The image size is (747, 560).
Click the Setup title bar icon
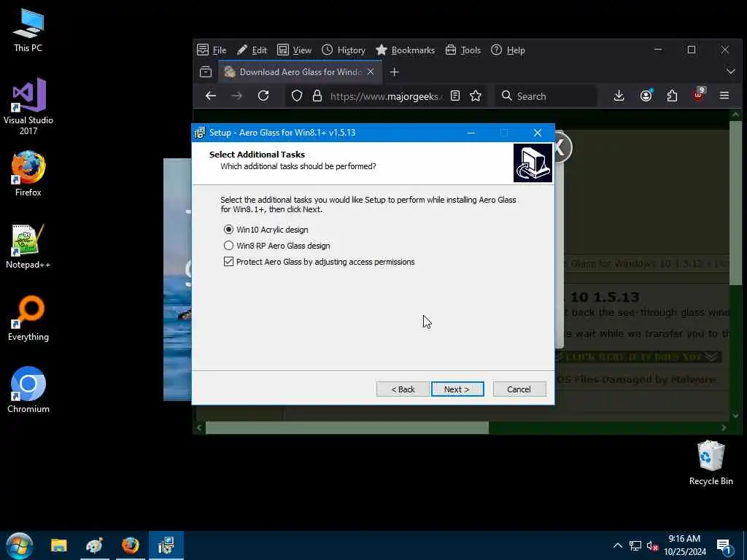click(x=200, y=133)
